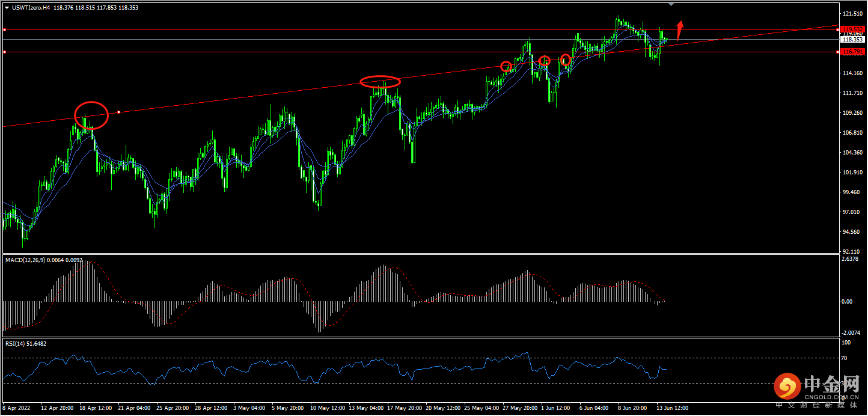Click the 1 Jun 12:00 time label
This screenshot has width=868, height=416.
tap(557, 408)
